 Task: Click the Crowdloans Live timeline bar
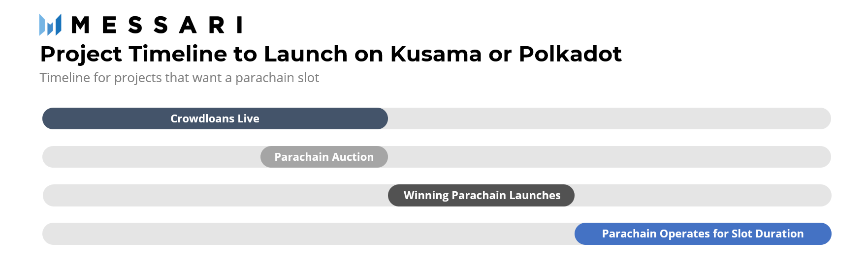215,118
